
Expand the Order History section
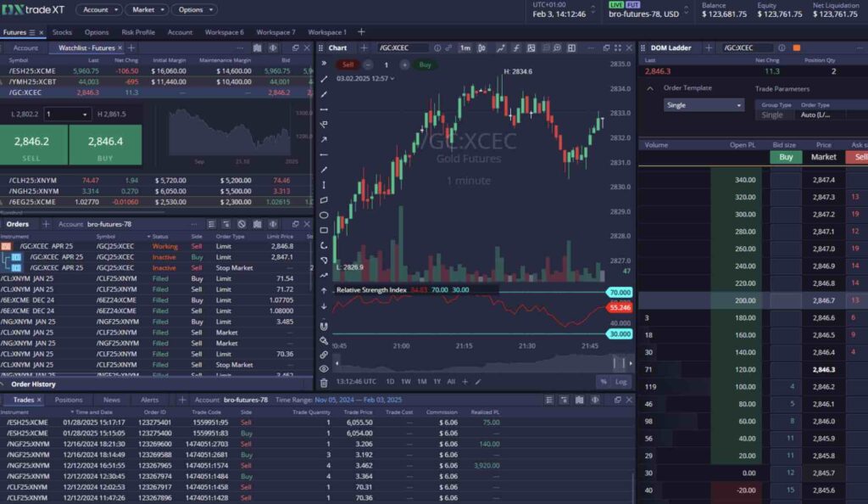tap(33, 384)
